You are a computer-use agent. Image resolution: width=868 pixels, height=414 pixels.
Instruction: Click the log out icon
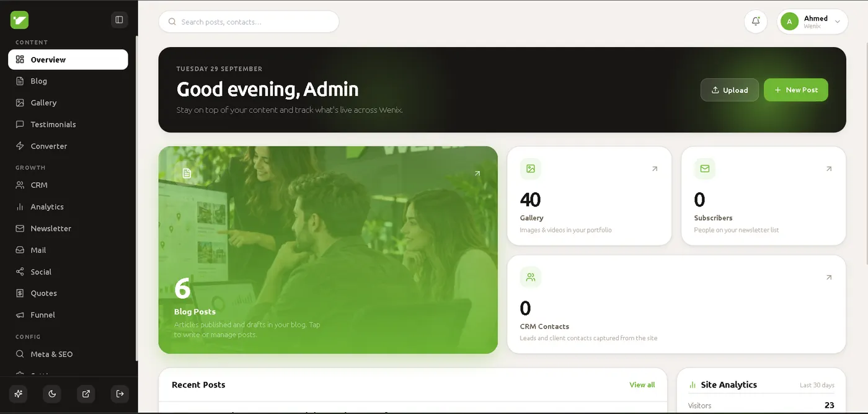tap(120, 394)
